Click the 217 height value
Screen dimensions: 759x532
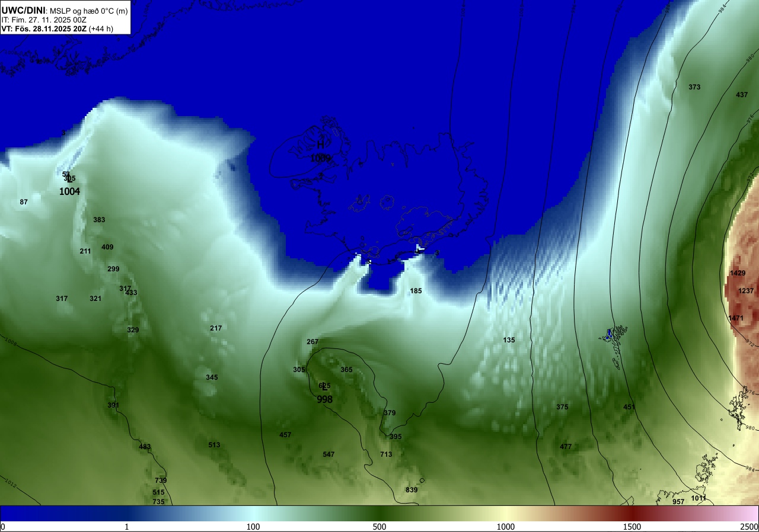(x=216, y=328)
